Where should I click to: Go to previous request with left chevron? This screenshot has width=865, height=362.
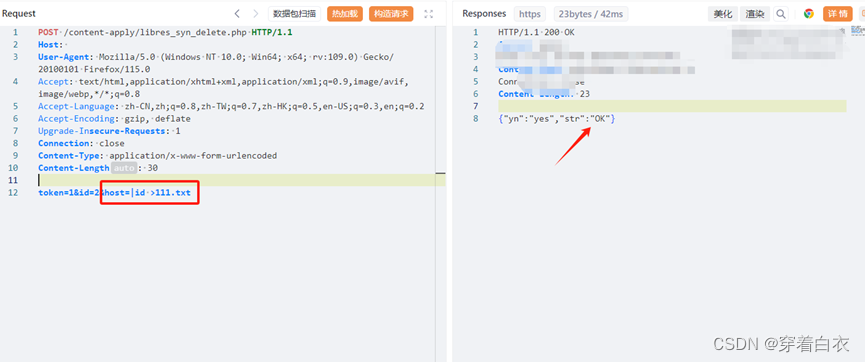(237, 14)
